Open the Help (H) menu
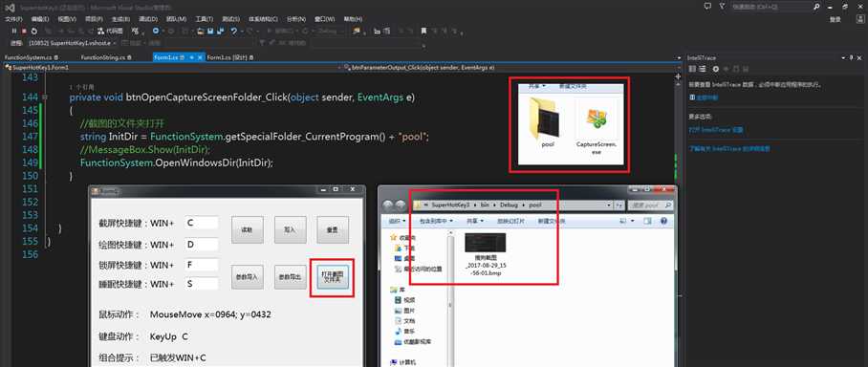This screenshot has height=367, width=868. 353,19
